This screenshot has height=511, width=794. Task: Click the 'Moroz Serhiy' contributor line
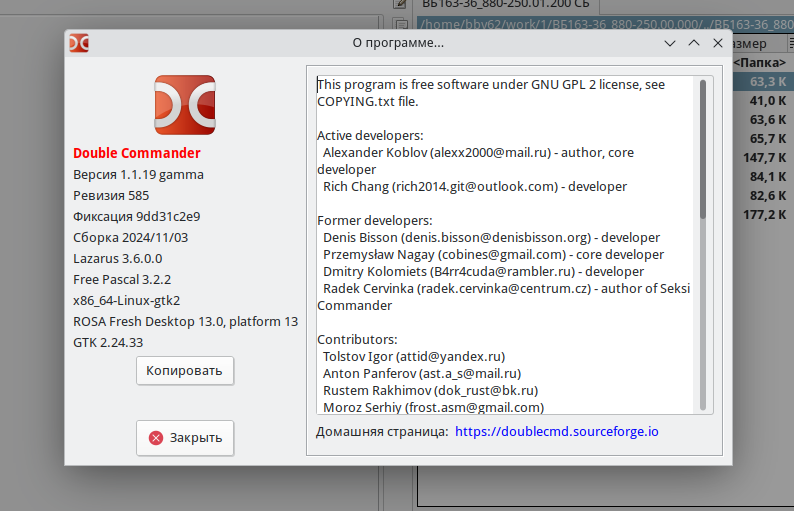coord(433,408)
